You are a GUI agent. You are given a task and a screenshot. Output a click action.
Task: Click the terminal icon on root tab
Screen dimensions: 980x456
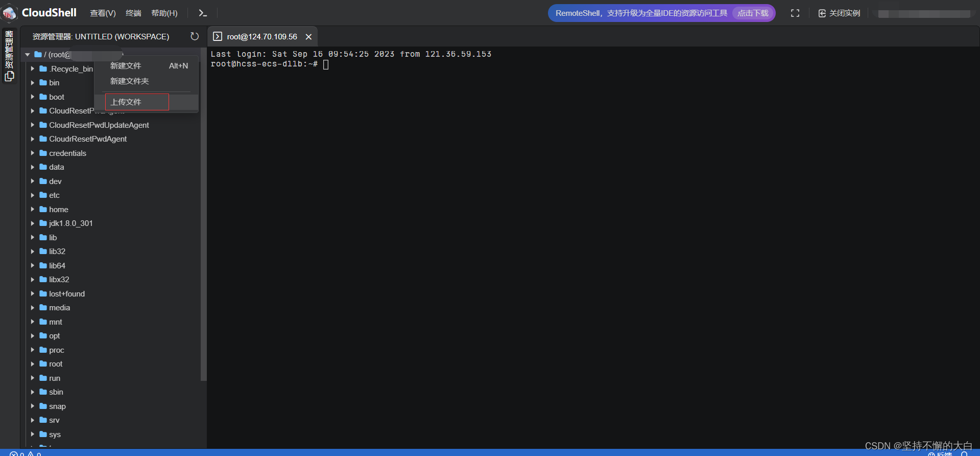point(218,36)
